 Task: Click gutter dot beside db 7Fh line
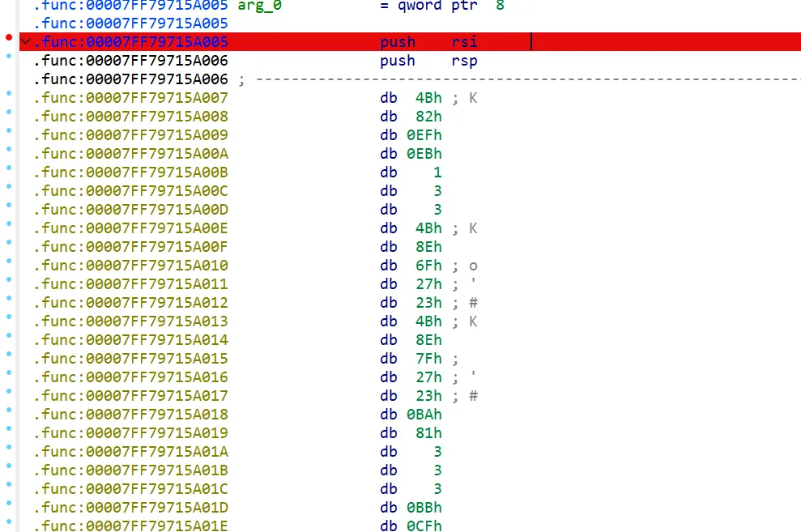(9, 355)
